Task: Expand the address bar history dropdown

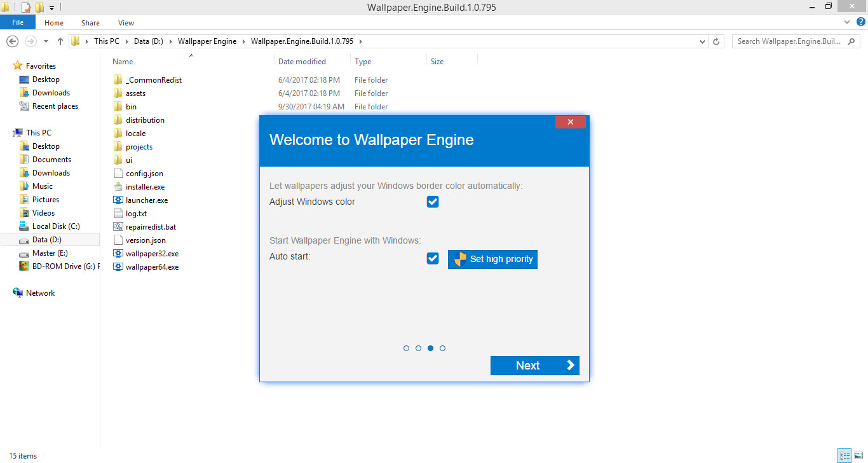Action: tap(702, 41)
